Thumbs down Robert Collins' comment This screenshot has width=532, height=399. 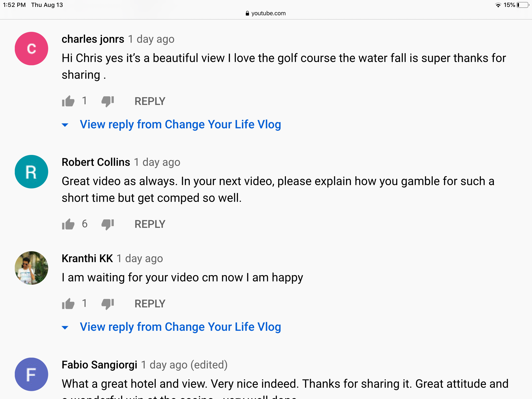pyautogui.click(x=108, y=224)
